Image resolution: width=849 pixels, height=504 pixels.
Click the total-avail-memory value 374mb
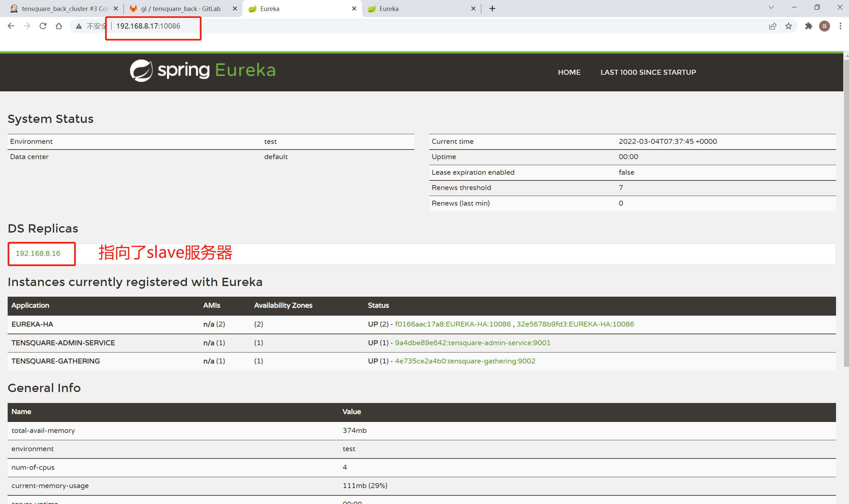pyautogui.click(x=354, y=430)
